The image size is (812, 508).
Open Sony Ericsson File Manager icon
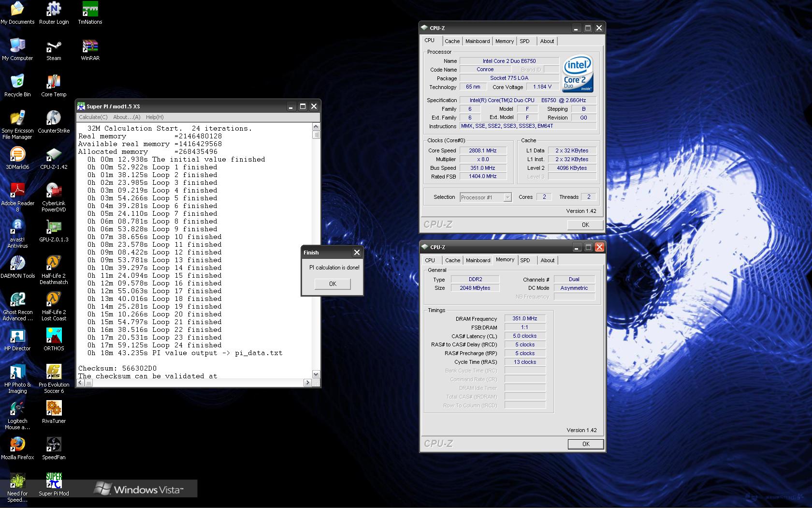17,125
